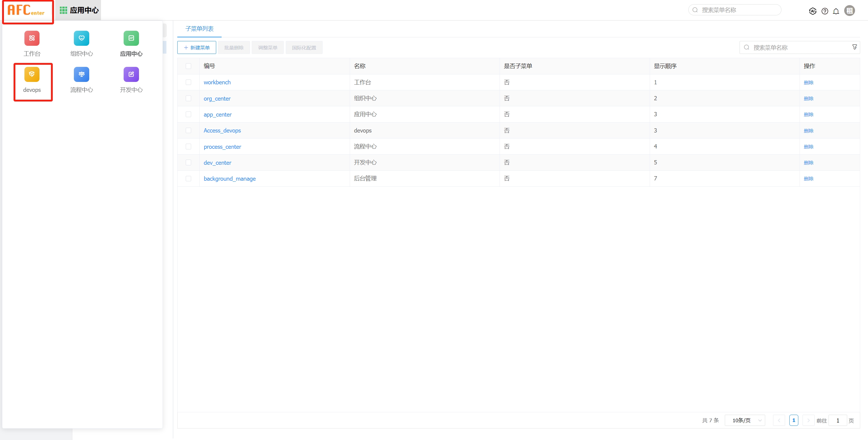Select the devops app icon
Viewport: 868px width, 440px height.
click(32, 75)
